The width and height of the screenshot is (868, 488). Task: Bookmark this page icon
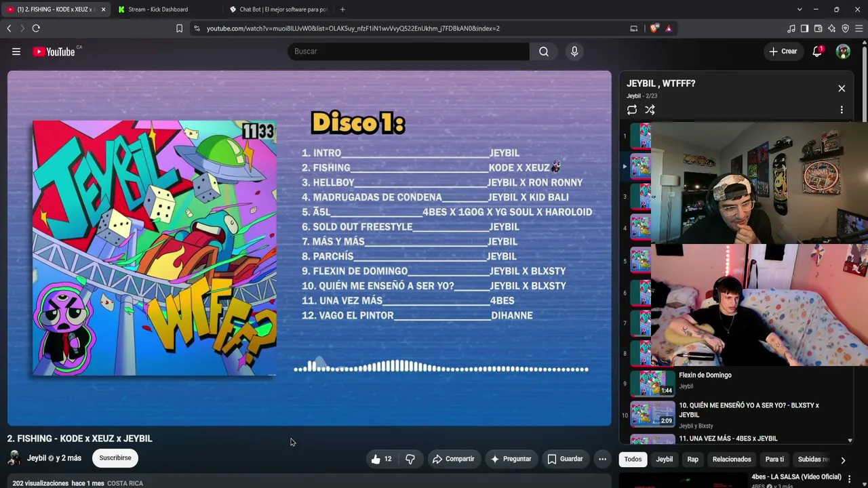pos(179,28)
